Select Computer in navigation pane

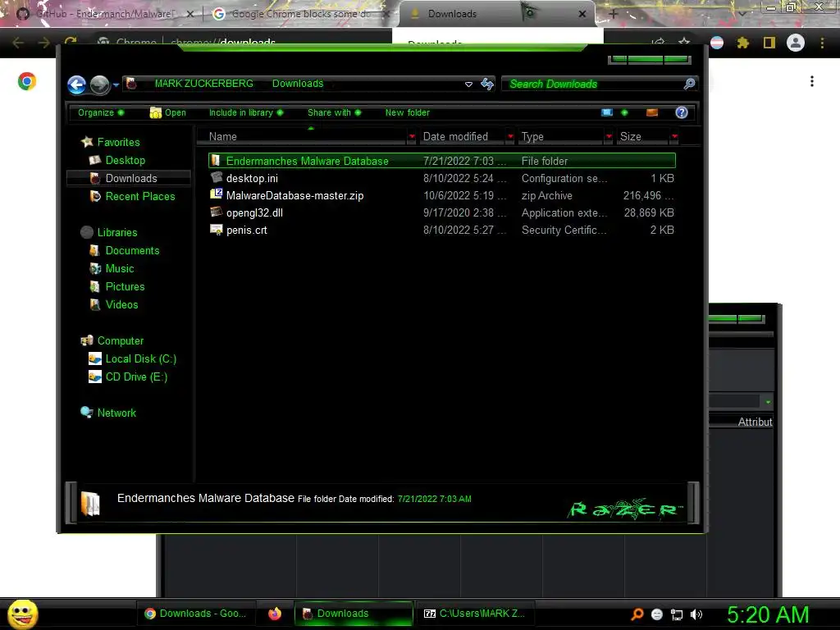pos(121,340)
